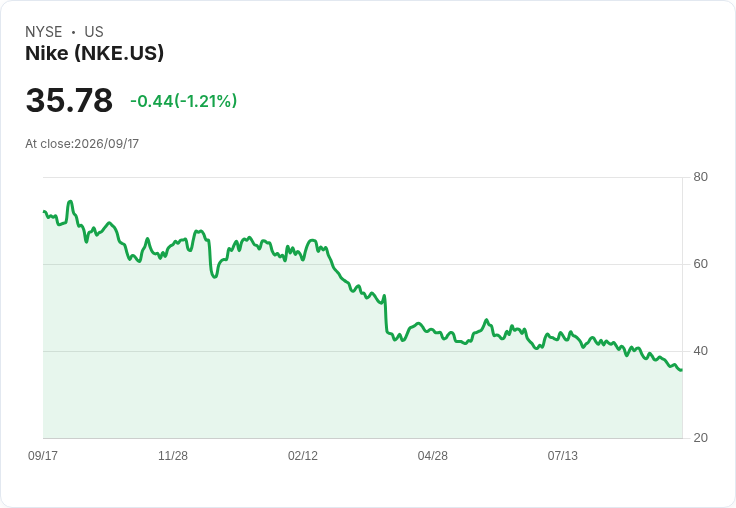Select the 40 value on price axis
Screen dimensions: 736x508
(x=700, y=351)
